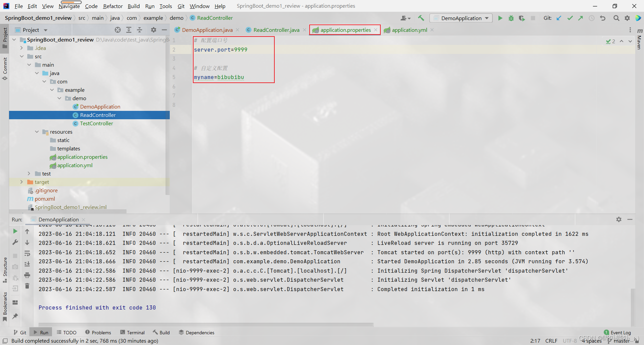Change CRLF line separator in status bar
Screen dimensions: 644x345
point(551,341)
